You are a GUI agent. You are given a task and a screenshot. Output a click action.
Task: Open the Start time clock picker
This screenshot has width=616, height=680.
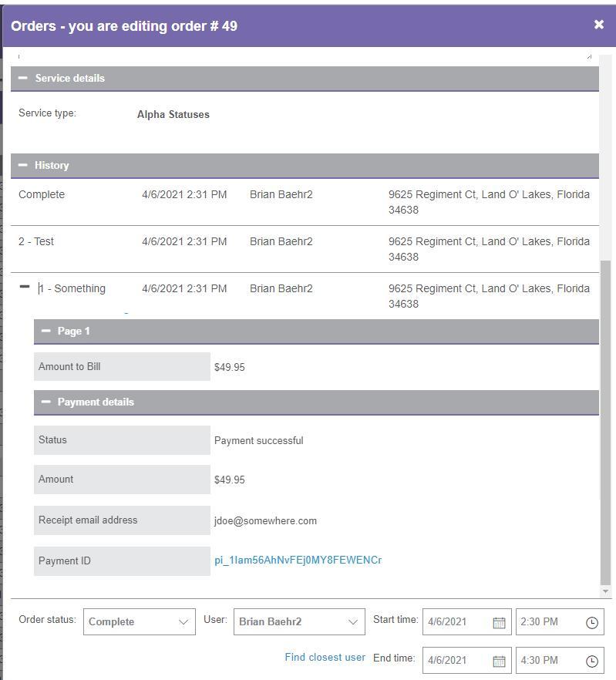[591, 622]
